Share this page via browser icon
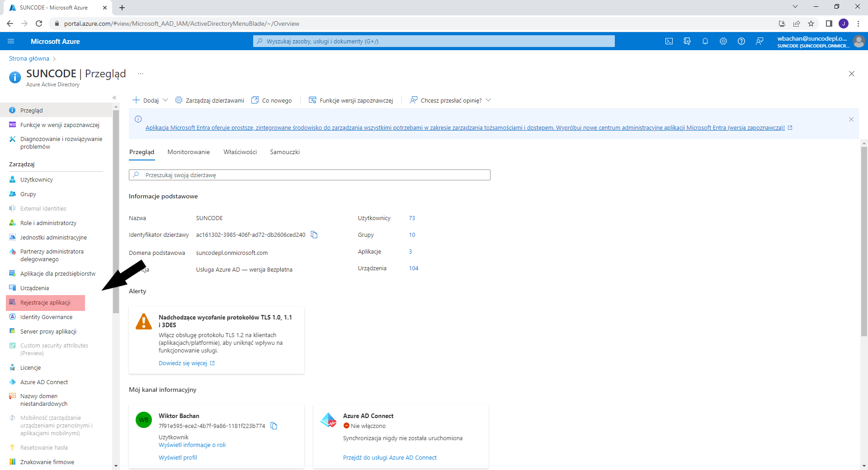The image size is (868, 470). 797,23
